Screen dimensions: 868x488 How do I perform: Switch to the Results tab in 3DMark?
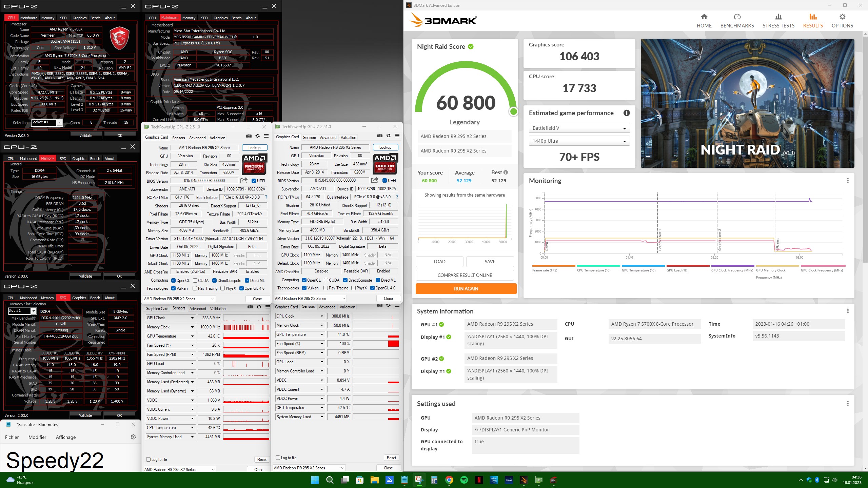pos(813,20)
